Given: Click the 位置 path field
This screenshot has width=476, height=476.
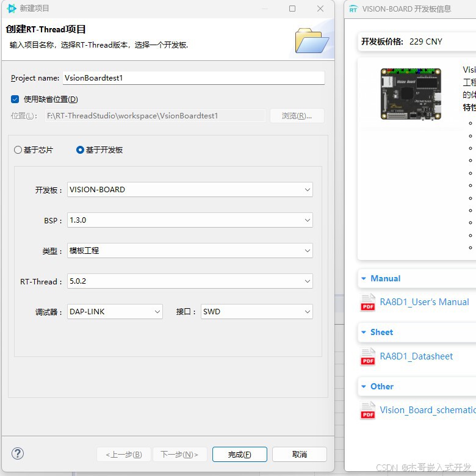Looking at the screenshot, I should [x=155, y=116].
